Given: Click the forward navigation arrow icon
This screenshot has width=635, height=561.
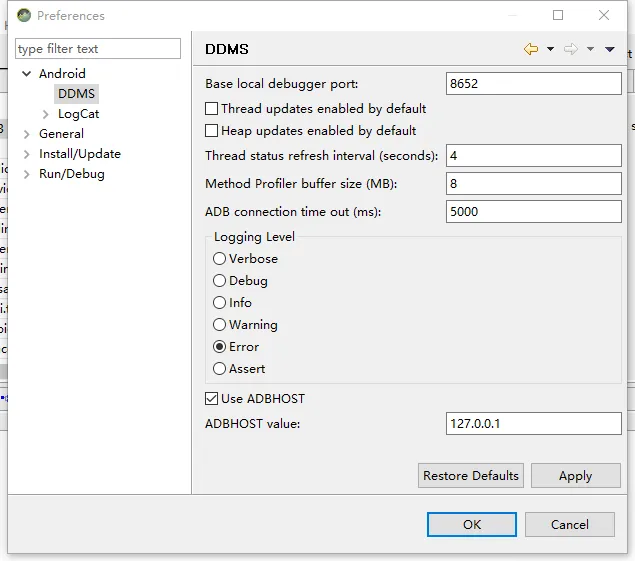Looking at the screenshot, I should [x=571, y=49].
